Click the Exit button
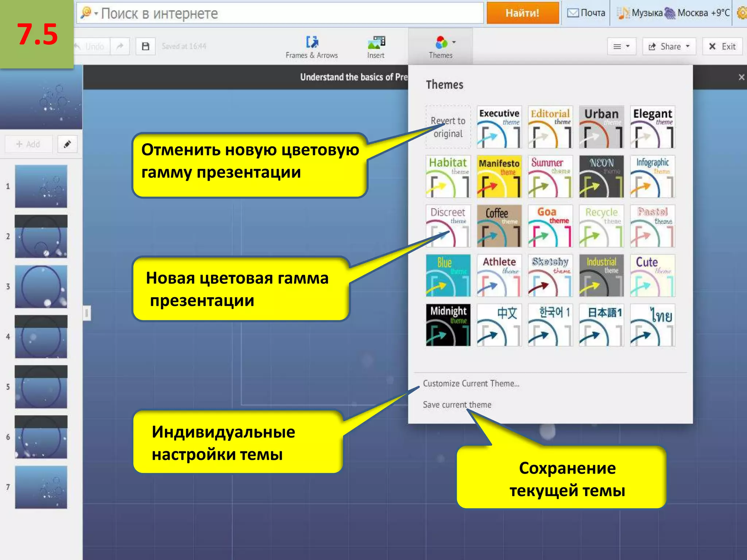 (x=722, y=46)
